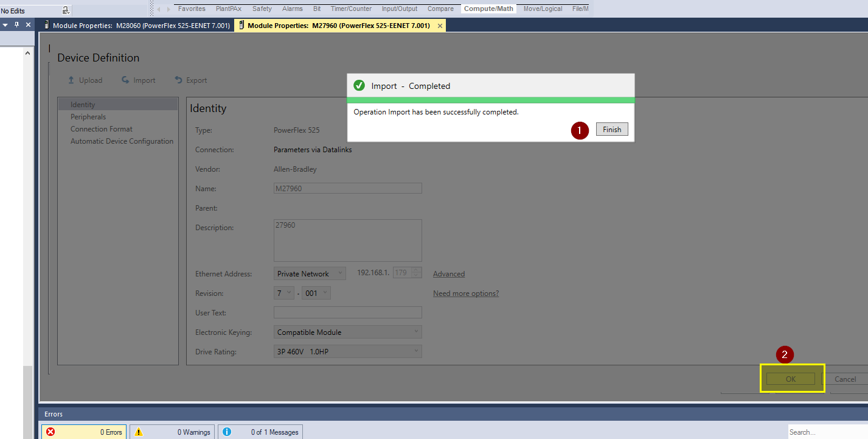Click the Import arrow icon
This screenshot has height=439, width=868.
(125, 80)
